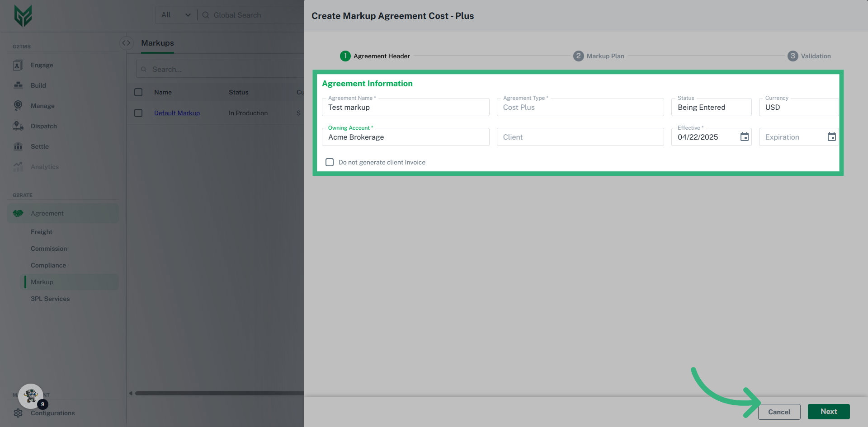This screenshot has height=427, width=868.
Task: Check the select-all checkbox in table header
Action: (138, 92)
